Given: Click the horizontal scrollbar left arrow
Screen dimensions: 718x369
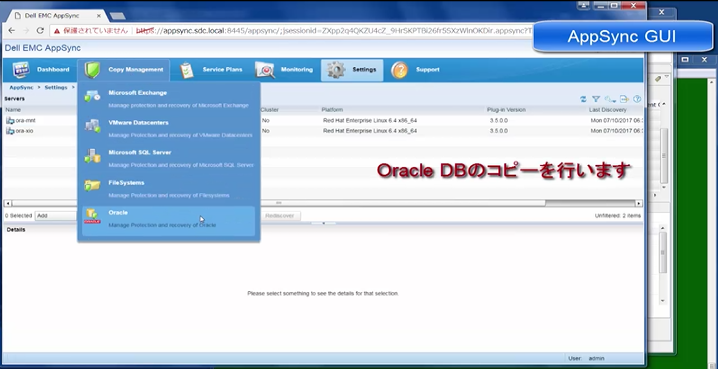Looking at the screenshot, I should coord(7,203).
